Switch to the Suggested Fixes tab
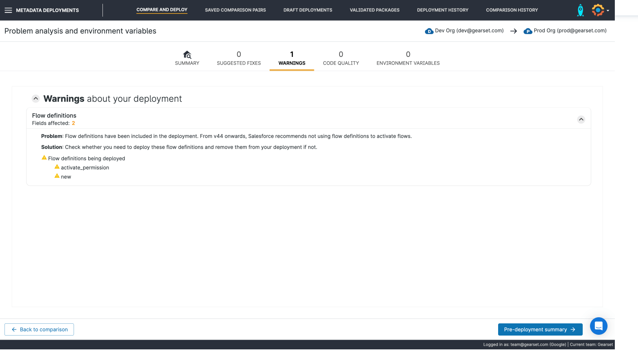Screen dimensions: 638x364 pos(239,58)
